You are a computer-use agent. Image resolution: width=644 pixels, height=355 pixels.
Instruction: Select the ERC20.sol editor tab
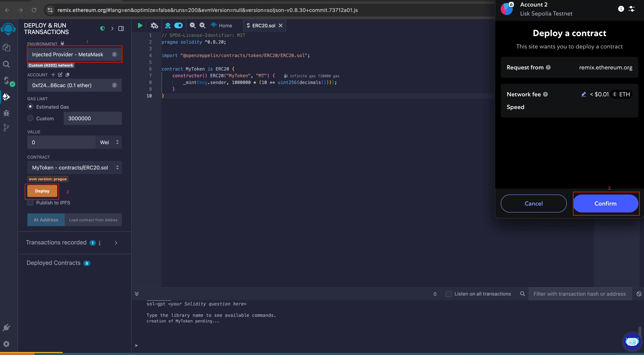[263, 25]
